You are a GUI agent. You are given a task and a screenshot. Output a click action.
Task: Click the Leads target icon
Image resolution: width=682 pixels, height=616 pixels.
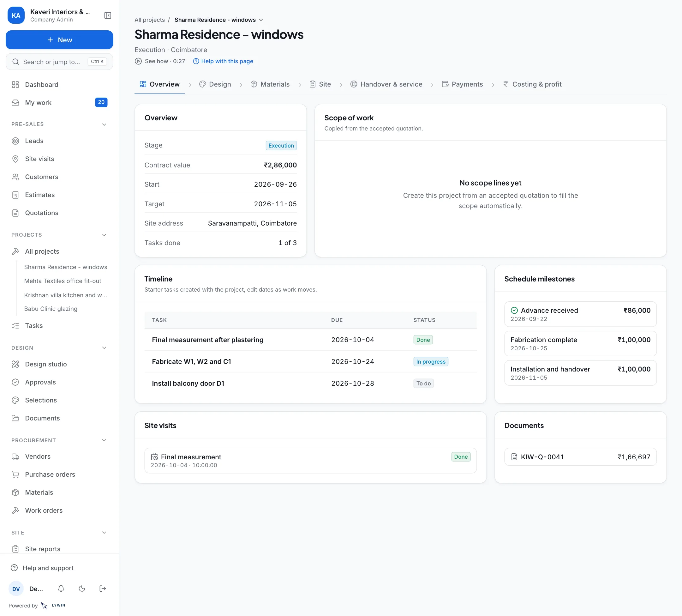[15, 141]
